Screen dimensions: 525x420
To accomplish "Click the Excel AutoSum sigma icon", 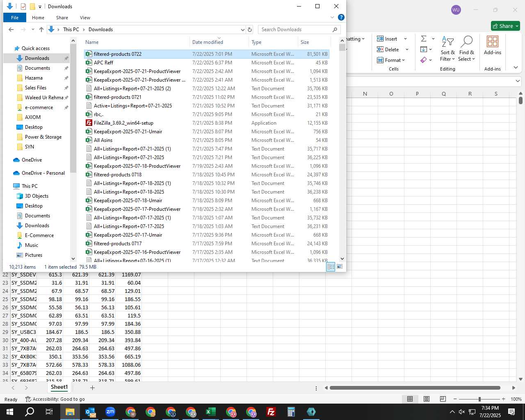I will click(x=424, y=39).
